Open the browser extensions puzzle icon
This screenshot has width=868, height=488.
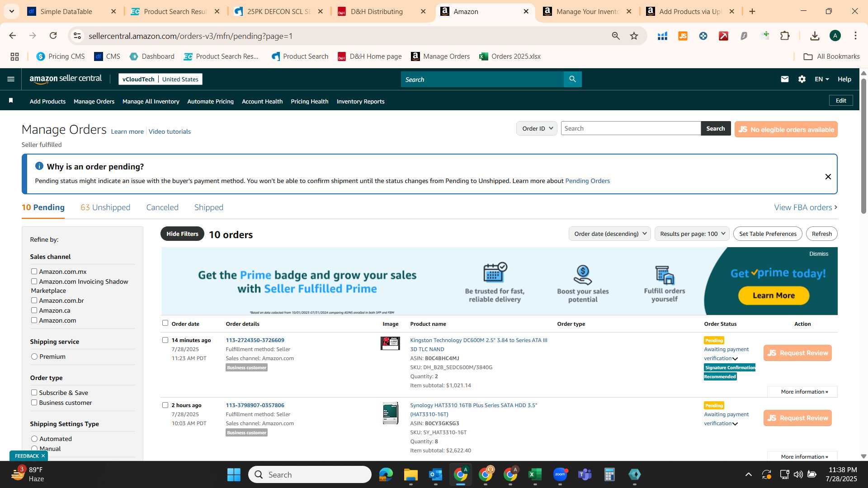click(785, 36)
